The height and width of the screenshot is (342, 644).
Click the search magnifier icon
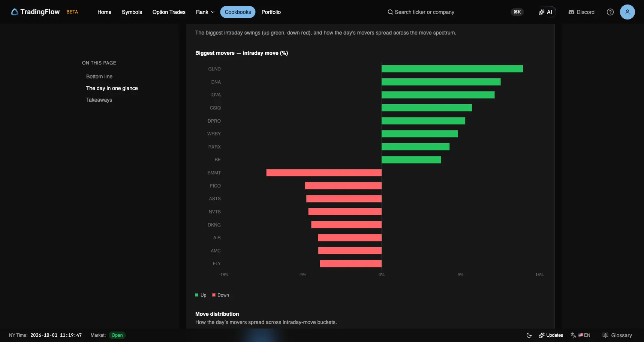[390, 12]
